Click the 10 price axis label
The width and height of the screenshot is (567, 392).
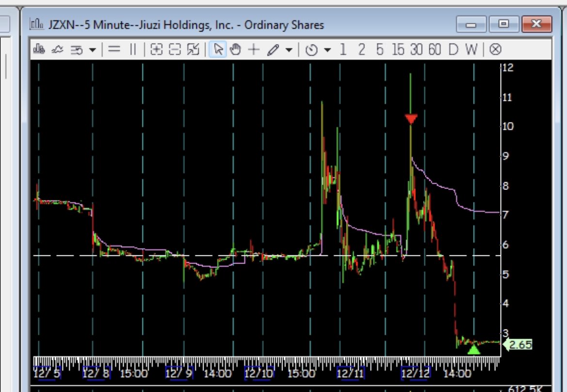point(508,126)
